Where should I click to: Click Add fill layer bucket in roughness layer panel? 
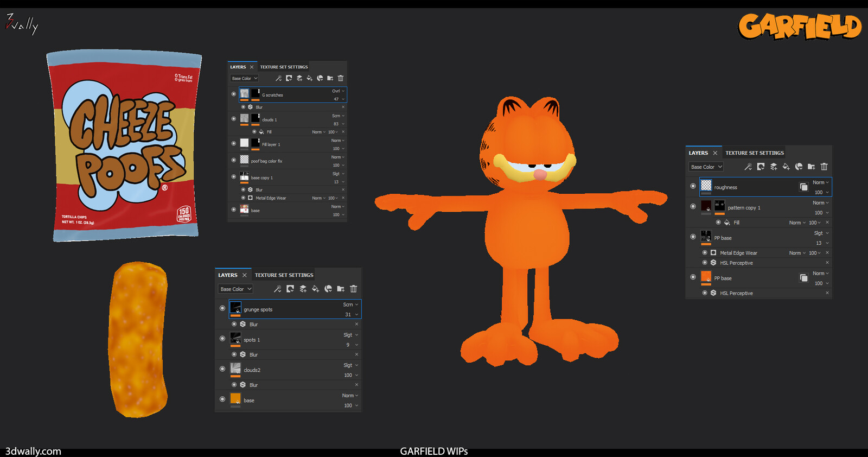[786, 167]
